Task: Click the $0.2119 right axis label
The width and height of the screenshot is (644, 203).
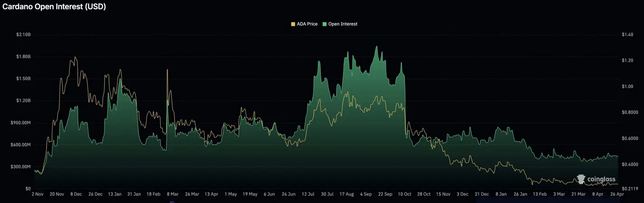Action: 630,189
